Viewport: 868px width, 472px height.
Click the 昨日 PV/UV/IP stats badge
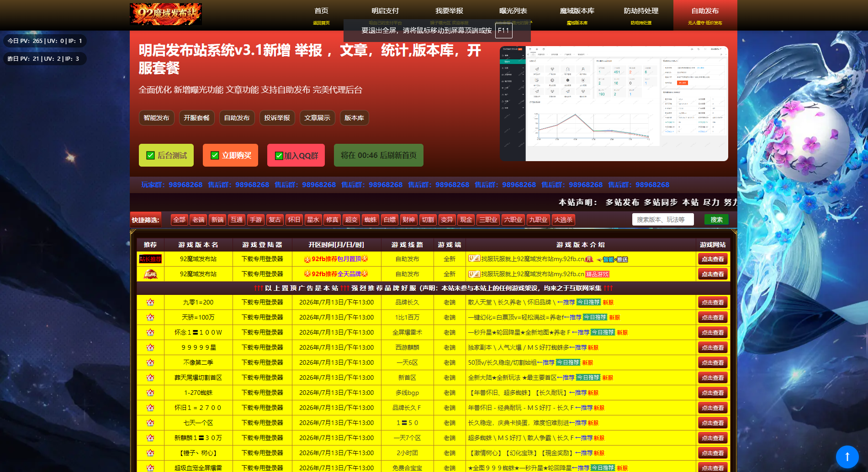[x=44, y=58]
